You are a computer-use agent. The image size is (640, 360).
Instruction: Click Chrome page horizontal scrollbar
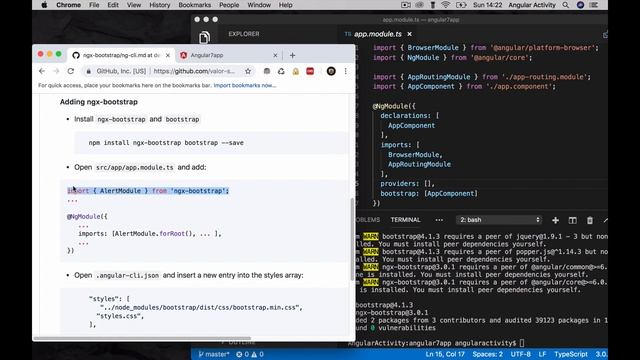142,338
